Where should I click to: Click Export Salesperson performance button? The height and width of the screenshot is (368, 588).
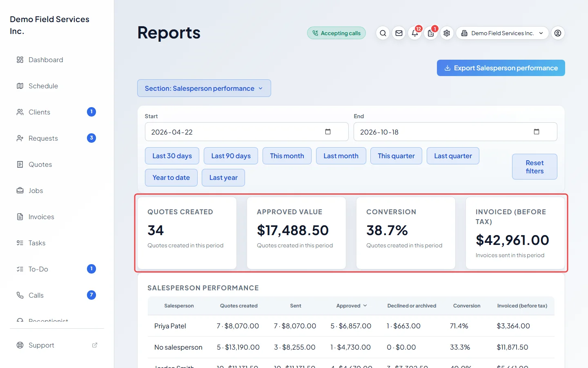tap(501, 68)
